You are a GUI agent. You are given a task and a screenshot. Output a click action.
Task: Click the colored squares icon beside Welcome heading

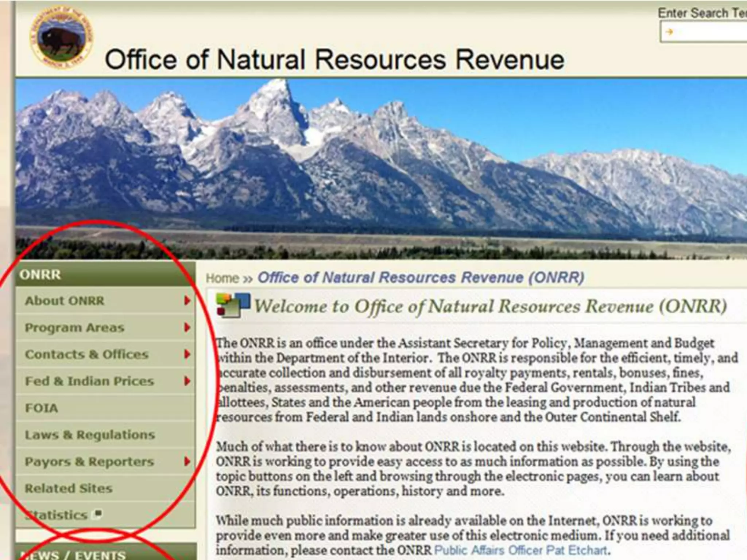(x=233, y=305)
